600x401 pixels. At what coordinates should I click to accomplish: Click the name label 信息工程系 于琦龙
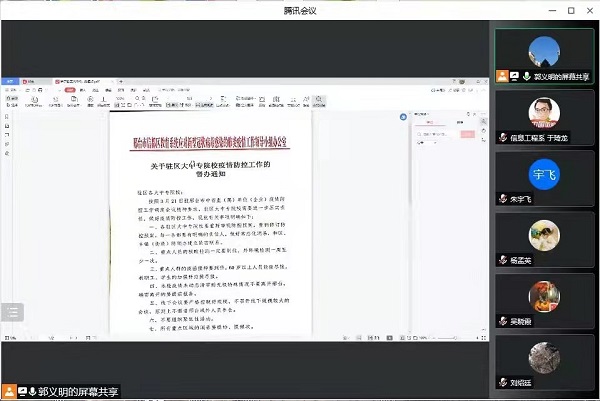coord(539,138)
